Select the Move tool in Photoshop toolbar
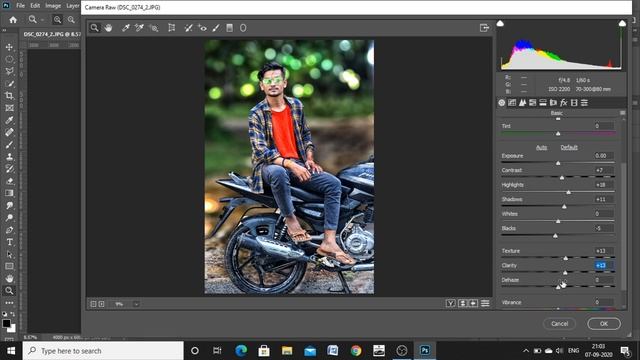 tap(9, 47)
